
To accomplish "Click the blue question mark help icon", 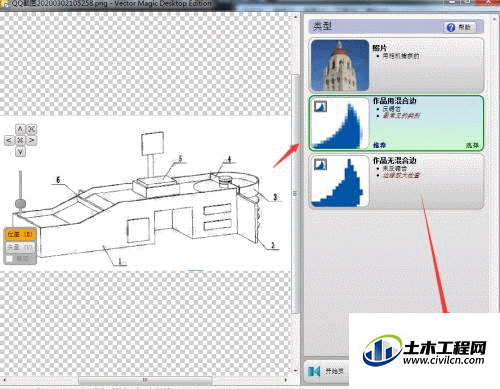I will pyautogui.click(x=451, y=27).
